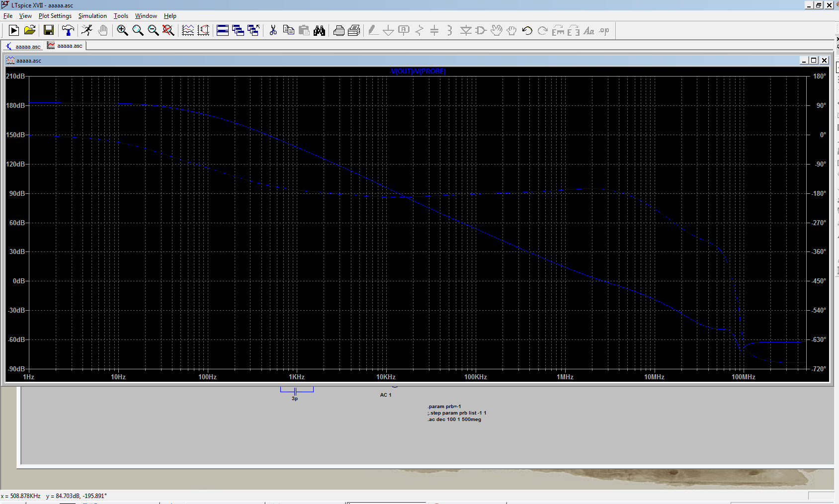Click the Draw wire pencil icon
This screenshot has height=504, width=839.
pos(373,31)
